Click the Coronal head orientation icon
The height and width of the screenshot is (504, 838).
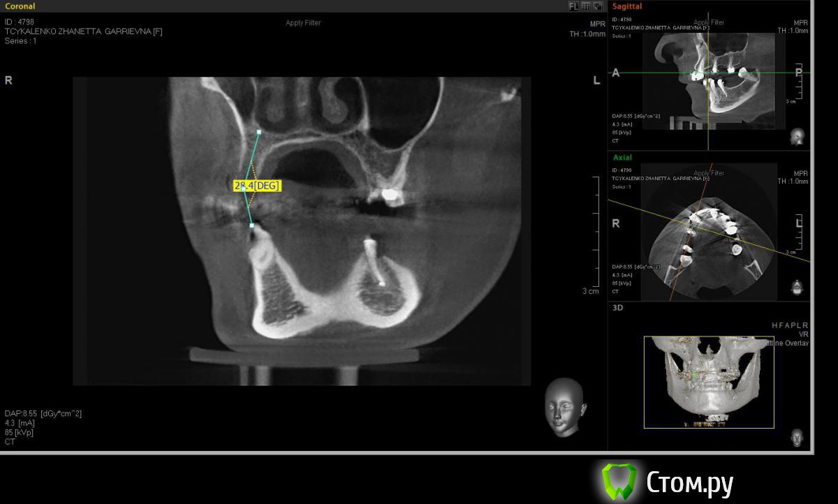coord(564,406)
